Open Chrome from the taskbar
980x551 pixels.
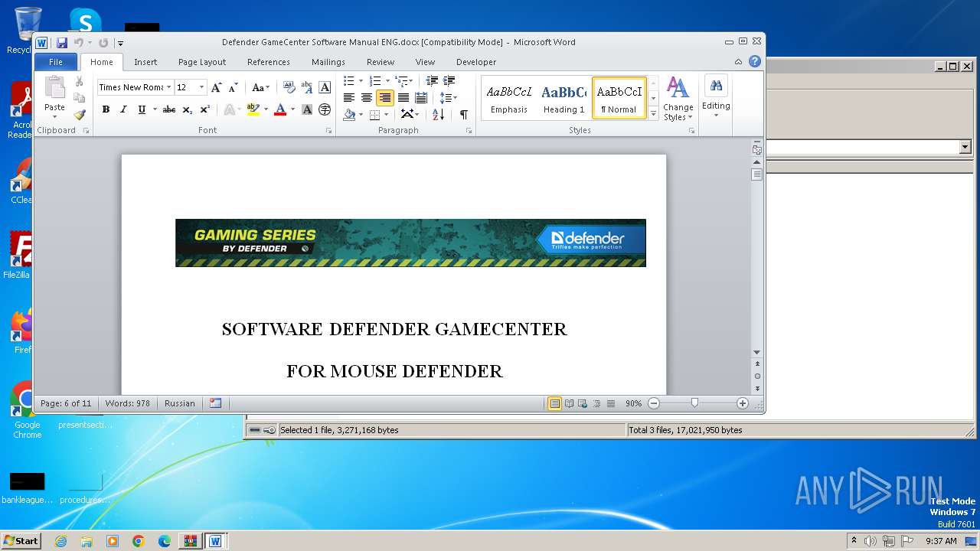tap(138, 541)
